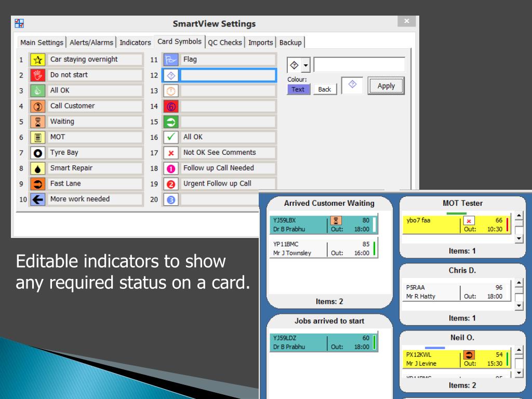
Task: Select the orange Call Customer phone symbol
Action: (x=37, y=106)
